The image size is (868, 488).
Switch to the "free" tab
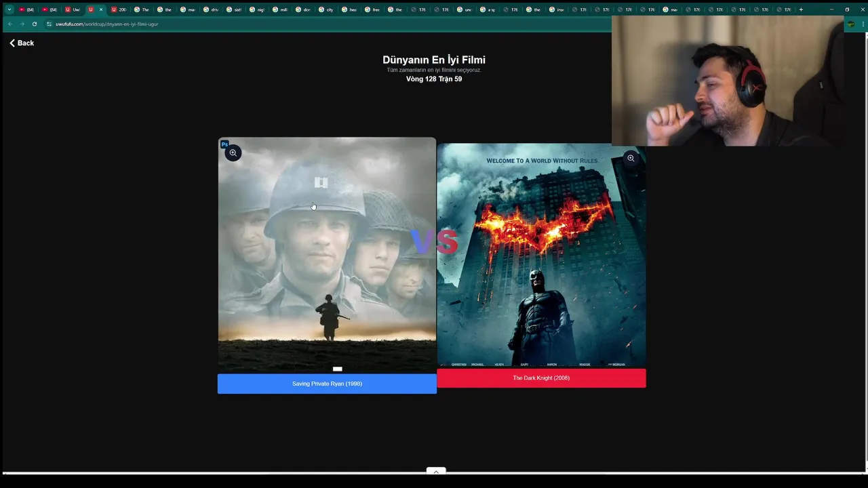pos(372,9)
